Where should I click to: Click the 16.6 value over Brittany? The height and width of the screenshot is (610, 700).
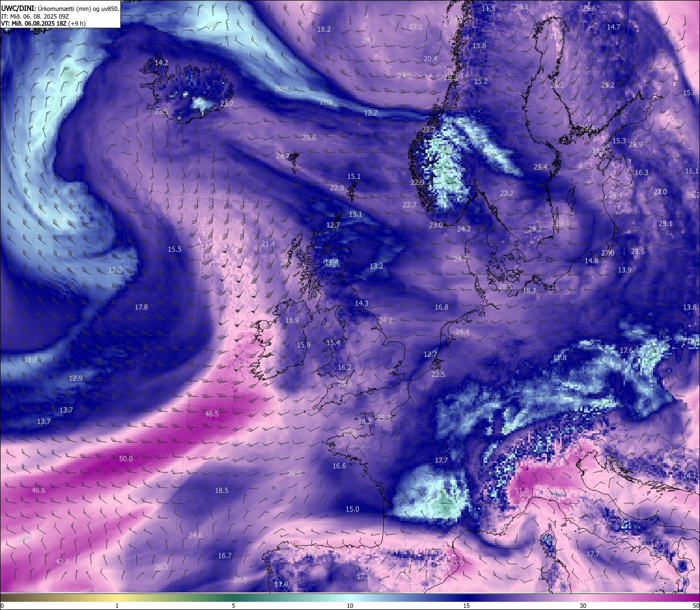(x=339, y=466)
